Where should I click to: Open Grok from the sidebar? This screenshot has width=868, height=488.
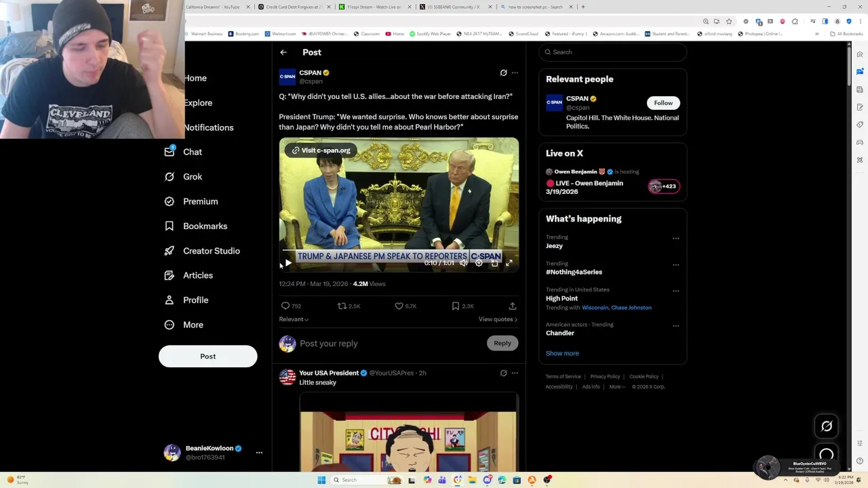coord(183,177)
